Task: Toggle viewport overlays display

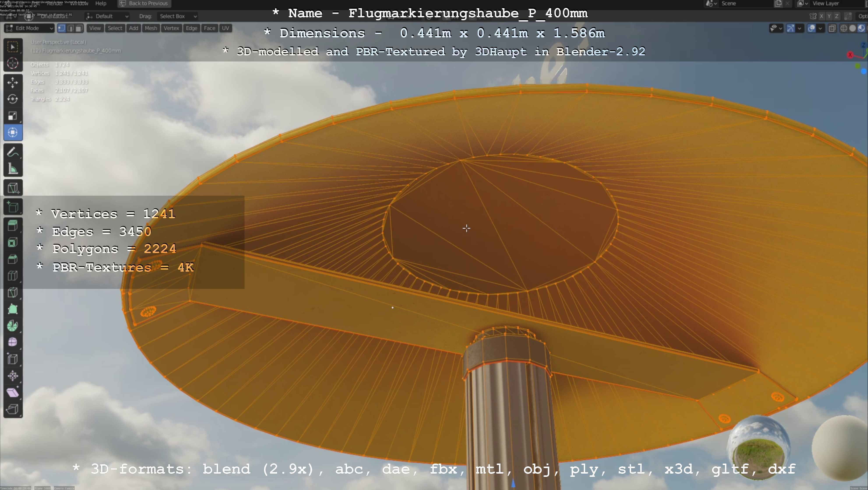Action: pos(811,28)
